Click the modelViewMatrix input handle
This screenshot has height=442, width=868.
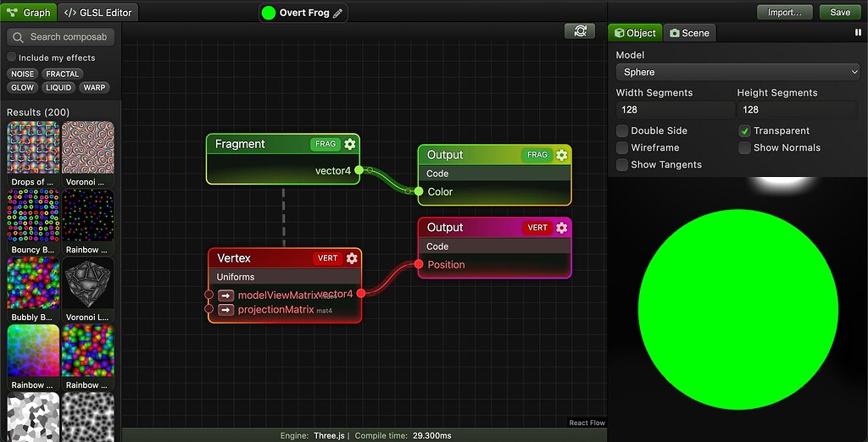(209, 295)
